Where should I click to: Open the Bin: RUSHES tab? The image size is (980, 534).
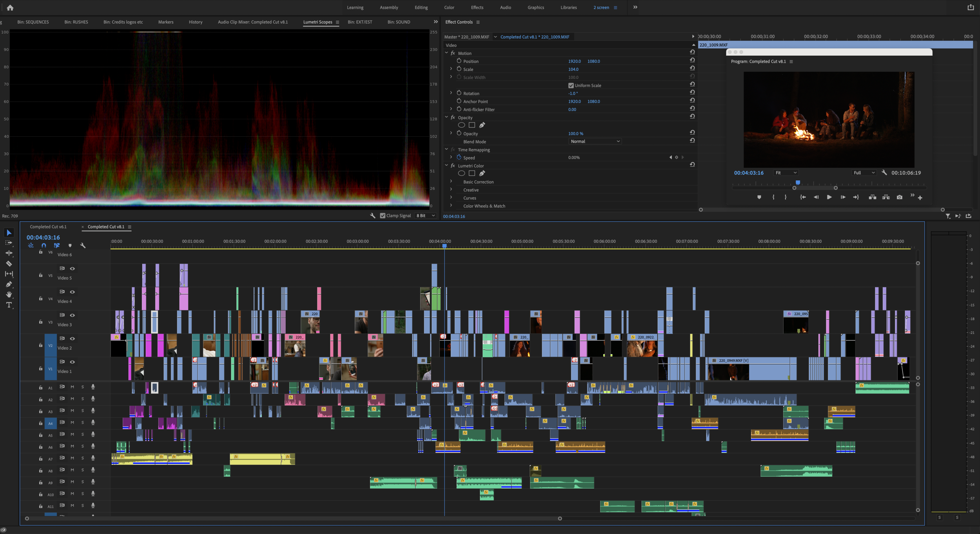tap(76, 22)
